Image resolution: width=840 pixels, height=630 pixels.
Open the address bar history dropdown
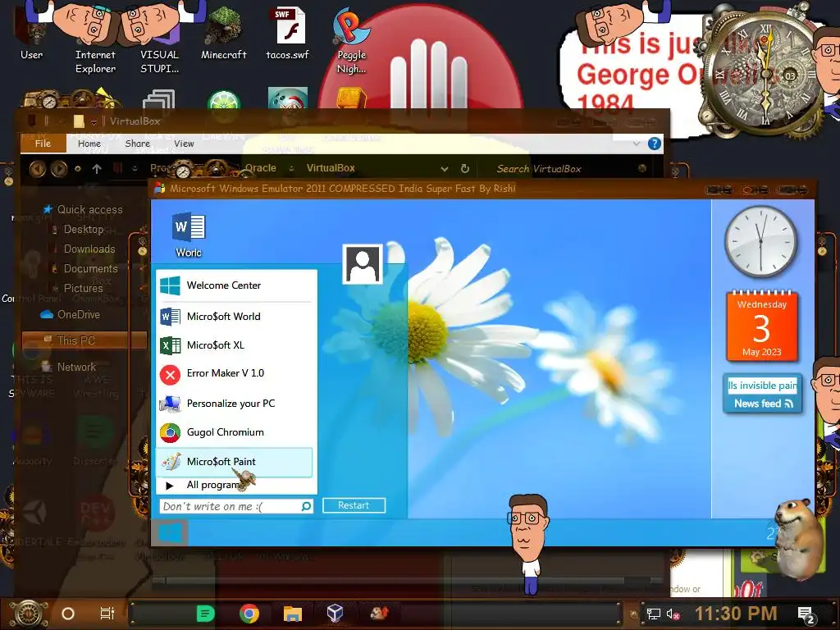(444, 169)
